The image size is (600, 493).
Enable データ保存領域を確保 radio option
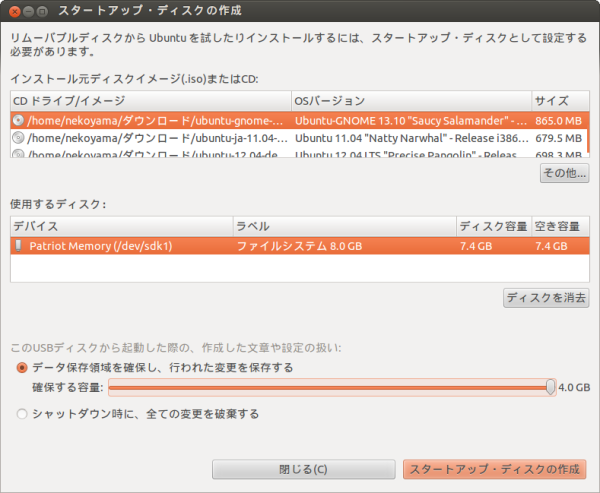22,368
